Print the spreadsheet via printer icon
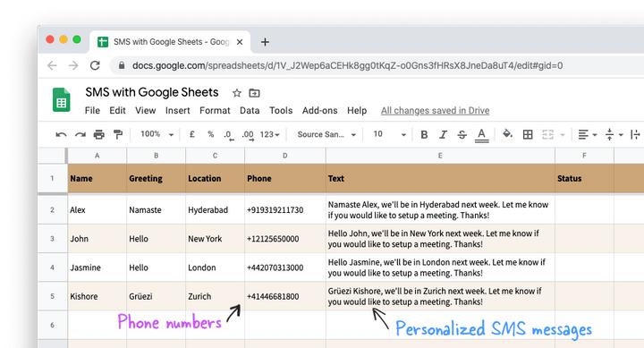The height and width of the screenshot is (348, 644). click(99, 134)
